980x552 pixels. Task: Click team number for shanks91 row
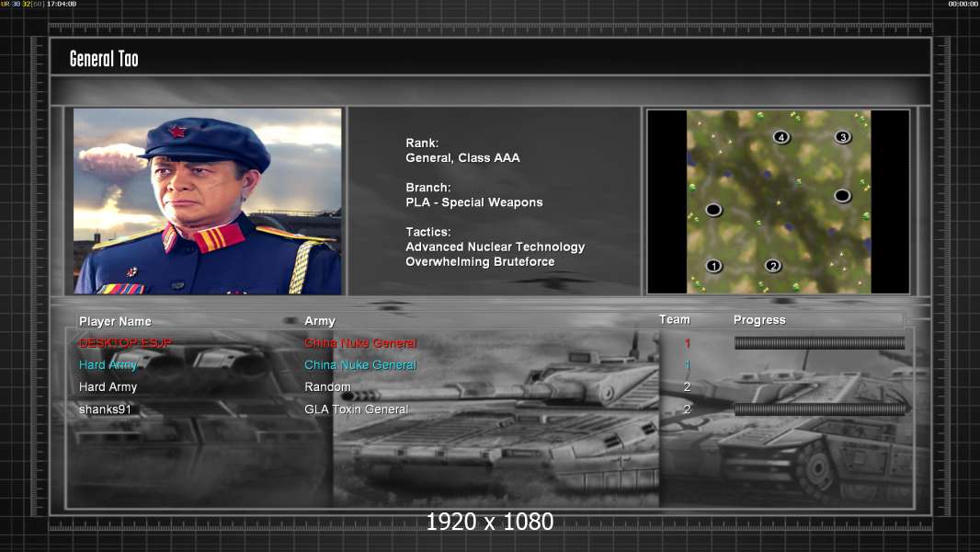(687, 409)
